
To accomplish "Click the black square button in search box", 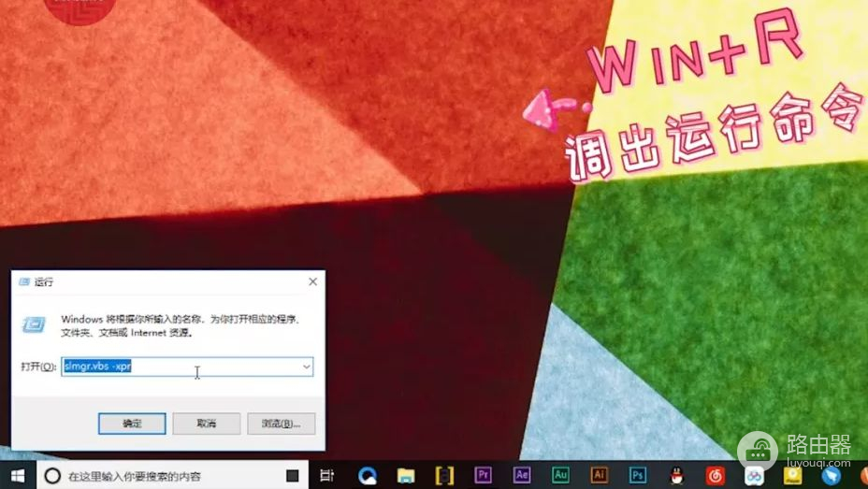I will coord(292,476).
